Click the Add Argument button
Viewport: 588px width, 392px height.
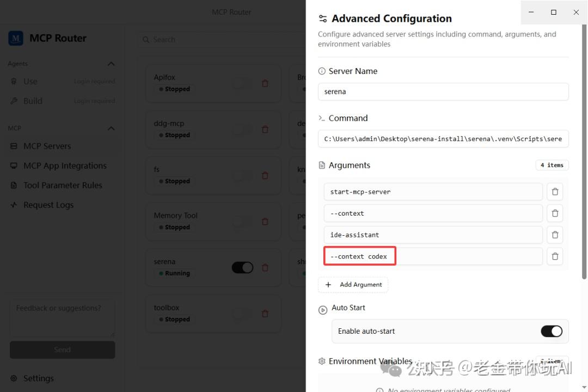(x=353, y=284)
